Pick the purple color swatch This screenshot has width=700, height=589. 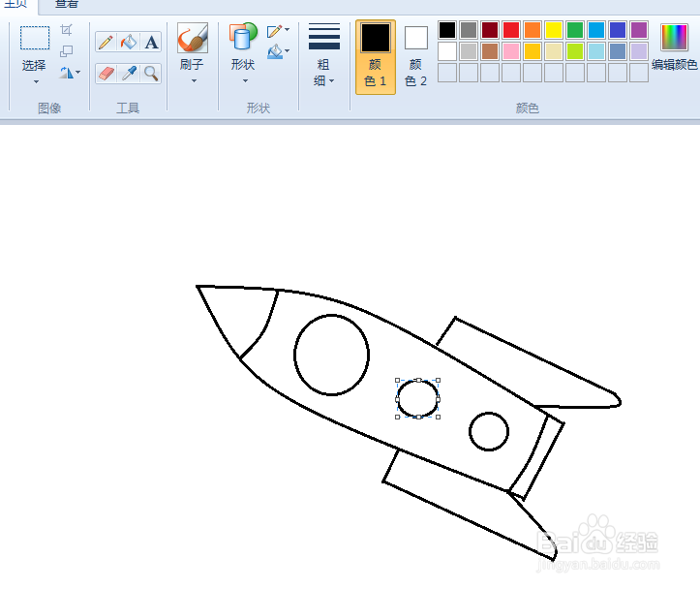[x=639, y=30]
